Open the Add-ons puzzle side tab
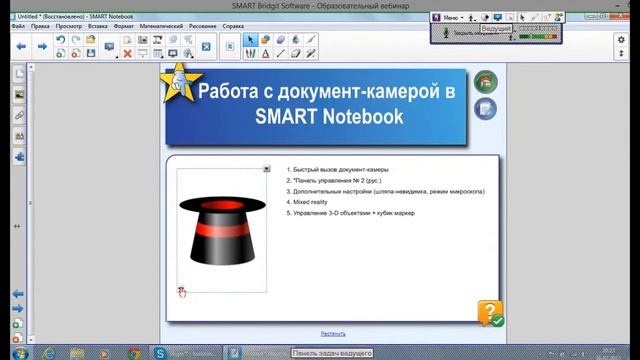The width and height of the screenshot is (640, 360). point(19,157)
